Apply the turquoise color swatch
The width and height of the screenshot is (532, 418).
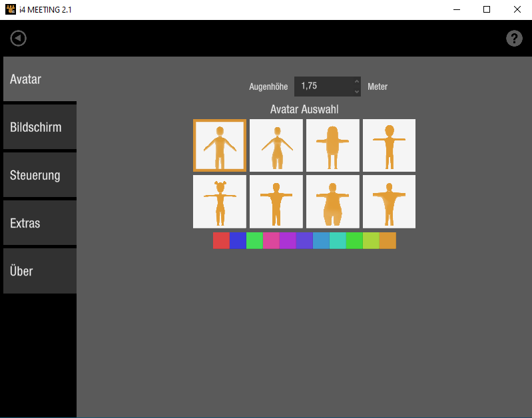[x=338, y=240]
